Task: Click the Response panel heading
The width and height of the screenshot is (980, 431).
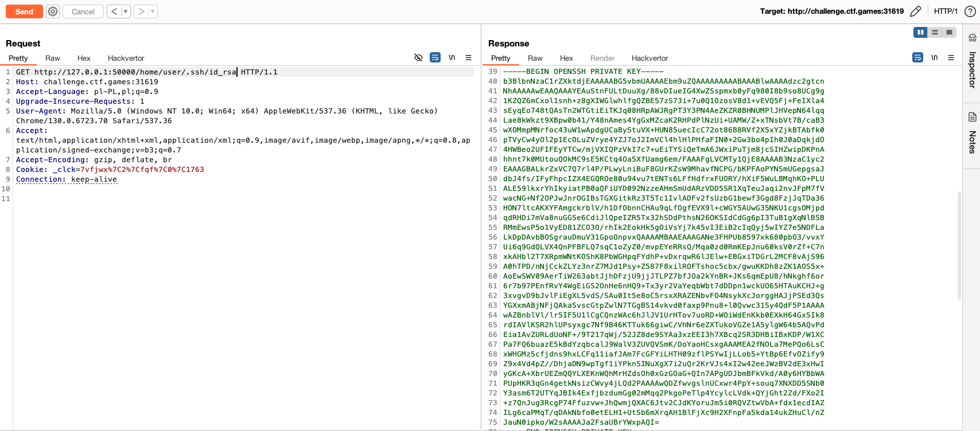Action: coord(509,44)
